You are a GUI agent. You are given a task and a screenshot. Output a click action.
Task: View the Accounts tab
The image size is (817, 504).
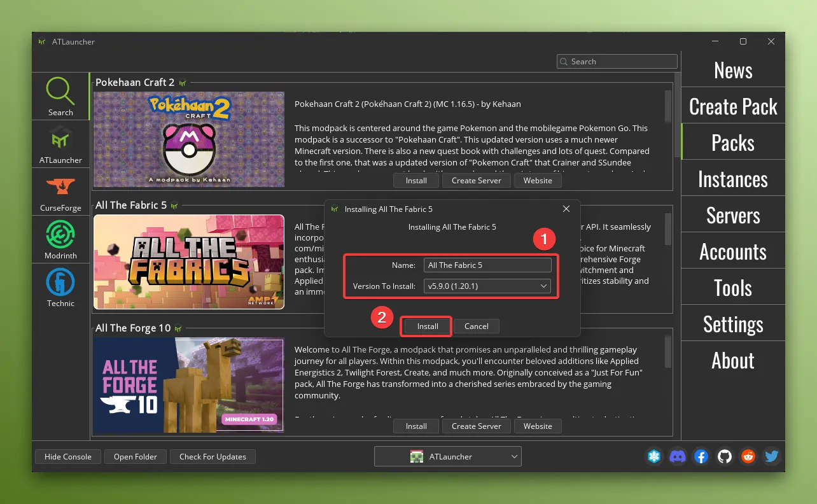[733, 251]
